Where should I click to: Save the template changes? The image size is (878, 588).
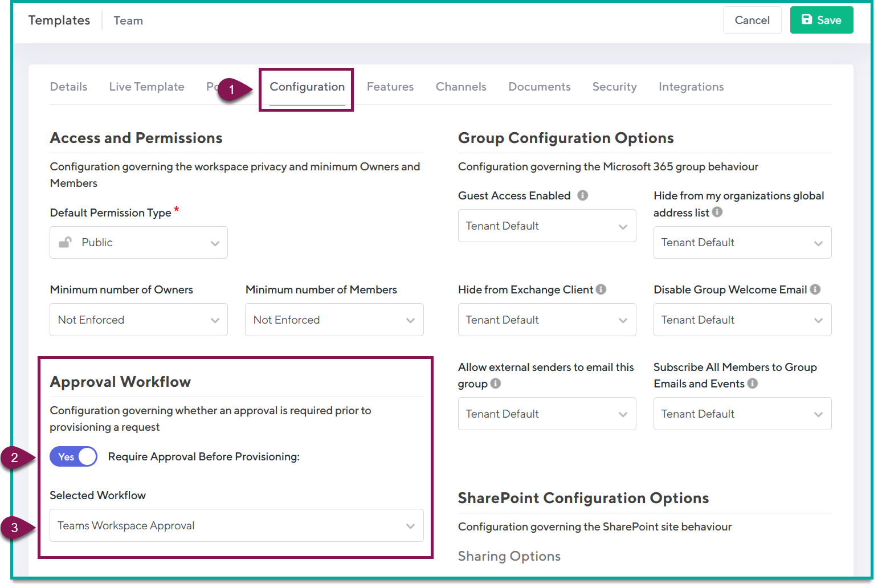[x=822, y=19]
